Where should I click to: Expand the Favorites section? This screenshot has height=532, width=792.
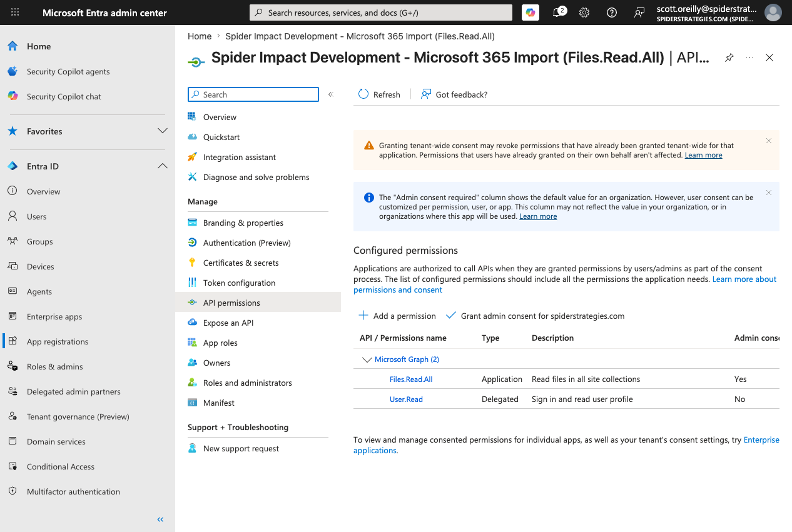pyautogui.click(x=163, y=131)
